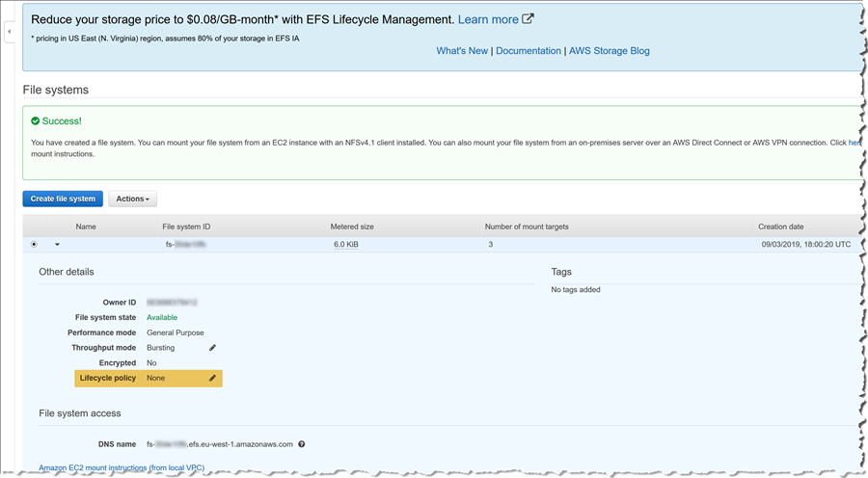This screenshot has width=868, height=478.
Task: Click the Available file system state text
Action: pos(162,317)
